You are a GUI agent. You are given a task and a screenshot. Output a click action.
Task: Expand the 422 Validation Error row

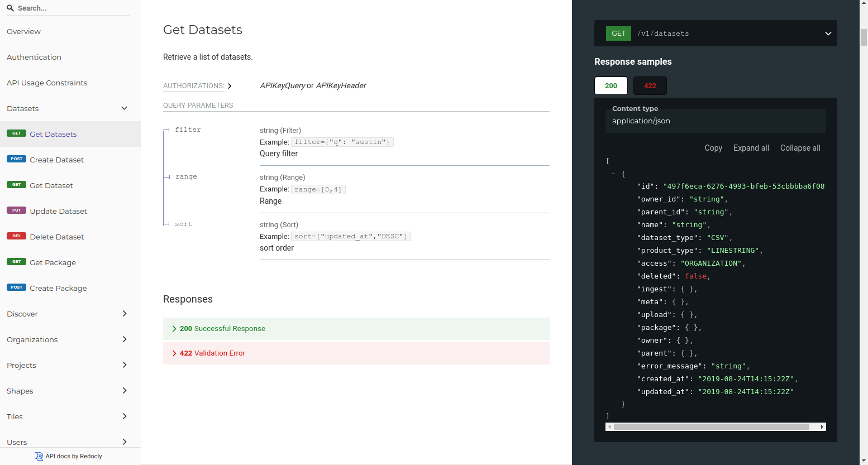pos(356,353)
